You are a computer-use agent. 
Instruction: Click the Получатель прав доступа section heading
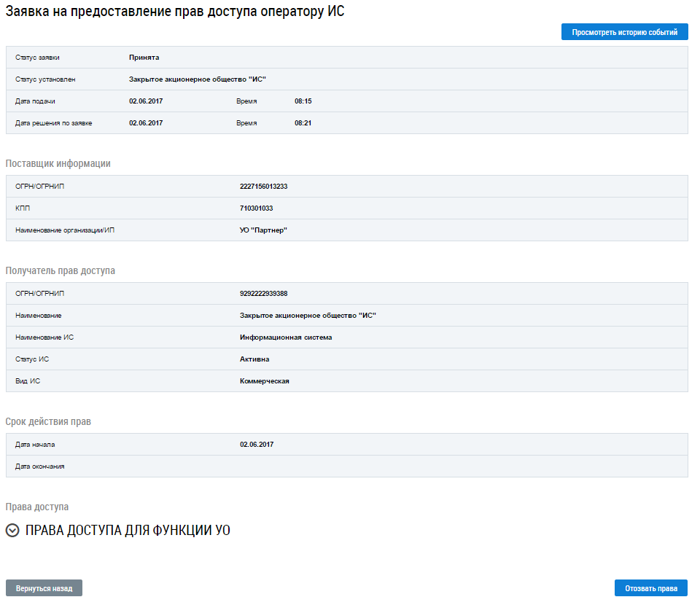pyautogui.click(x=61, y=271)
